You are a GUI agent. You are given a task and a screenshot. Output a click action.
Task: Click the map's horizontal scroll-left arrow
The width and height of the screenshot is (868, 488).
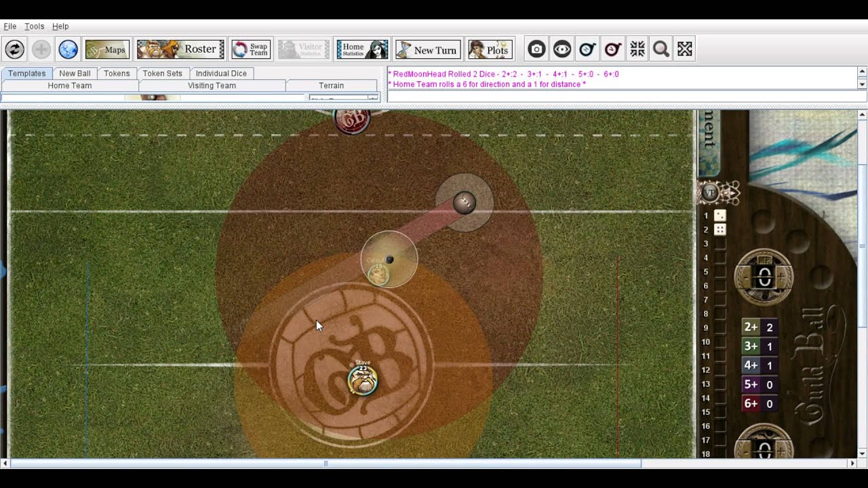tap(5, 464)
